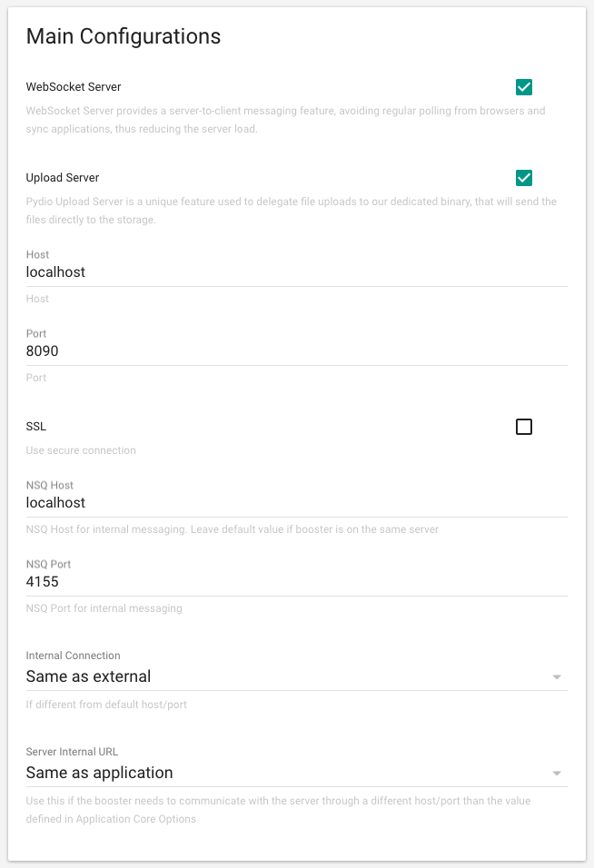Edit the Port field showing 8090
The image size is (594, 868).
(297, 351)
